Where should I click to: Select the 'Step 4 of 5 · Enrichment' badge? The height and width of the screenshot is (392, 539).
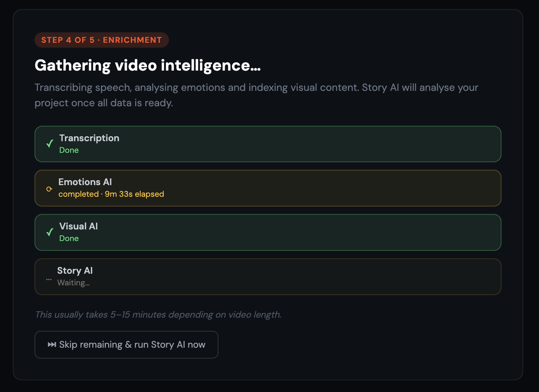102,40
